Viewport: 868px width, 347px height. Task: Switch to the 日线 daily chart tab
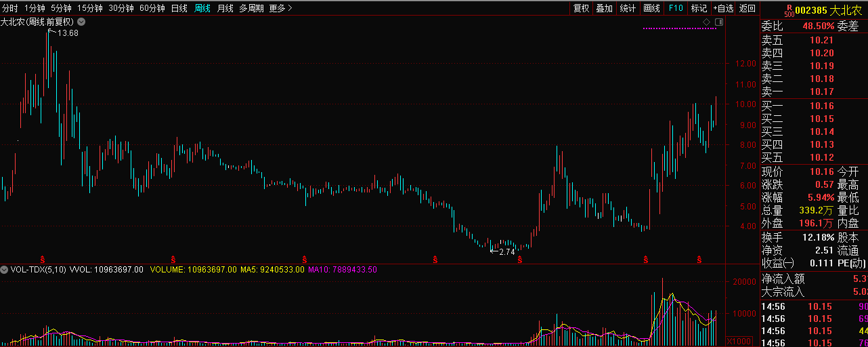click(179, 8)
